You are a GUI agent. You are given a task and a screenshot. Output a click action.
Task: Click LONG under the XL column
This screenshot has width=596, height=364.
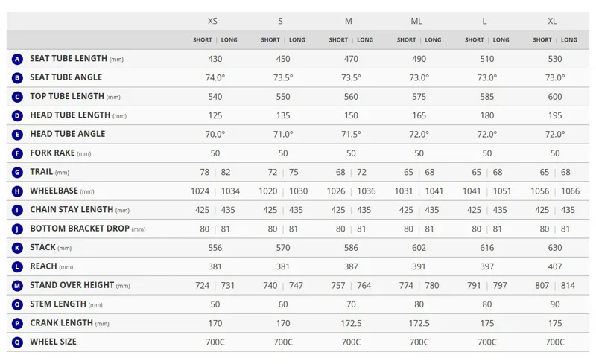(x=569, y=40)
